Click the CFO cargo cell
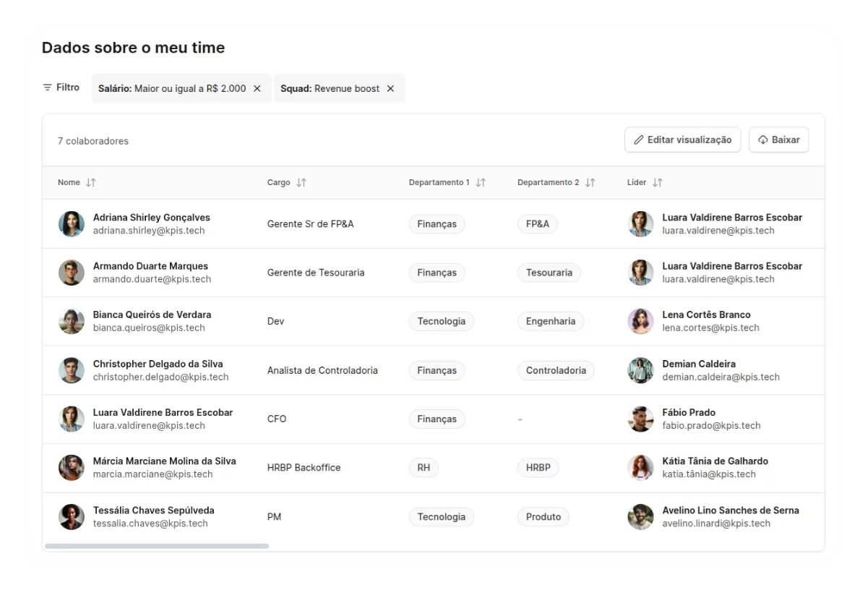 click(x=277, y=419)
